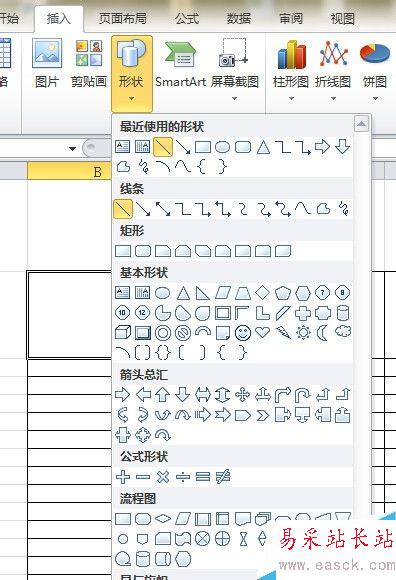396x580 pixels.
Task: Choose the circular arrow in 箭头总汇
Action: tap(163, 435)
